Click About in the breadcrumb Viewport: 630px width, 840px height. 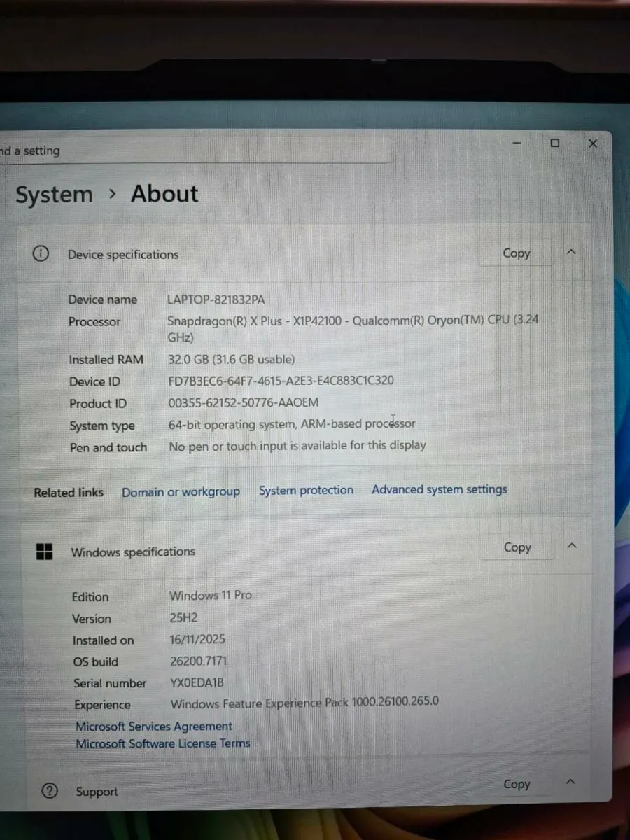(164, 194)
